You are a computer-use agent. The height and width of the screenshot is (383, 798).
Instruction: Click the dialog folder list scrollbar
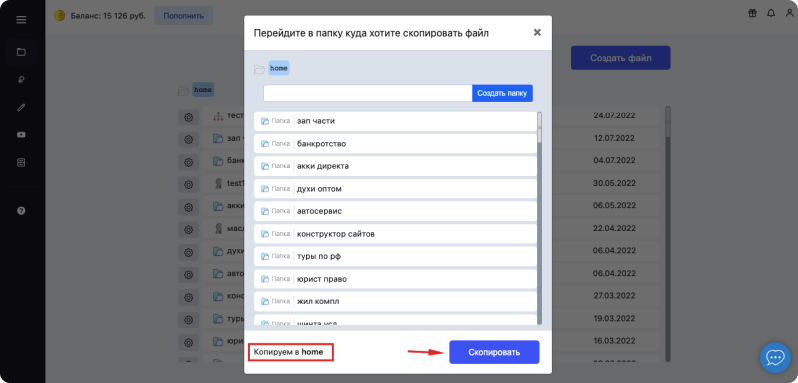point(539,218)
